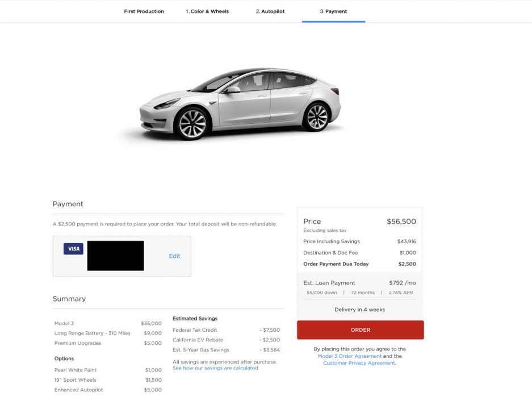The width and height of the screenshot is (532, 409).
Task: Click Delivery in 4 weeks text
Action: tap(359, 310)
